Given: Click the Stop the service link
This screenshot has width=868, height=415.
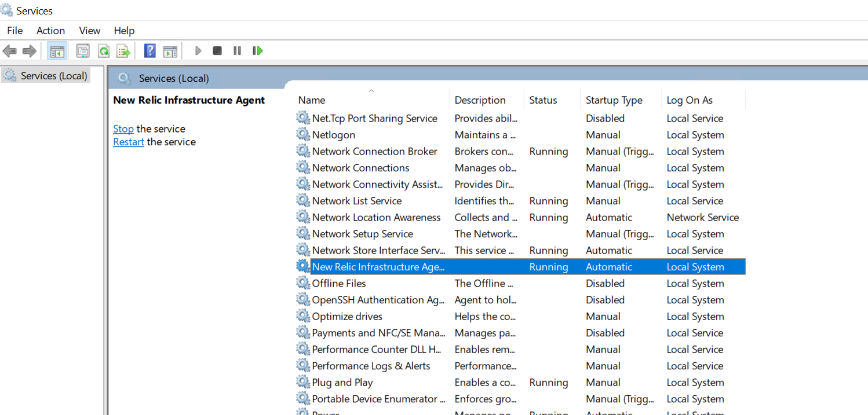Looking at the screenshot, I should tap(123, 129).
